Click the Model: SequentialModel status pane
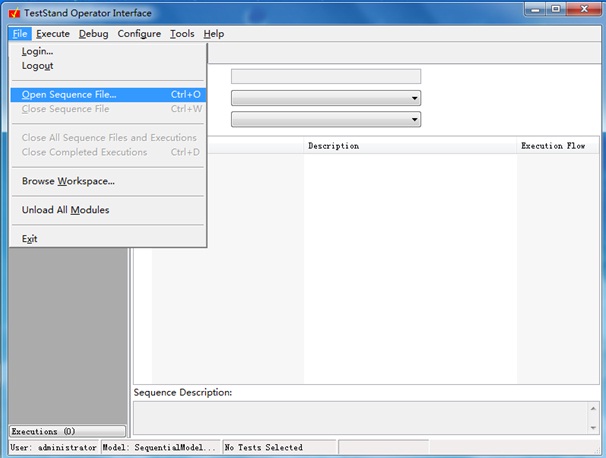 (x=160, y=447)
